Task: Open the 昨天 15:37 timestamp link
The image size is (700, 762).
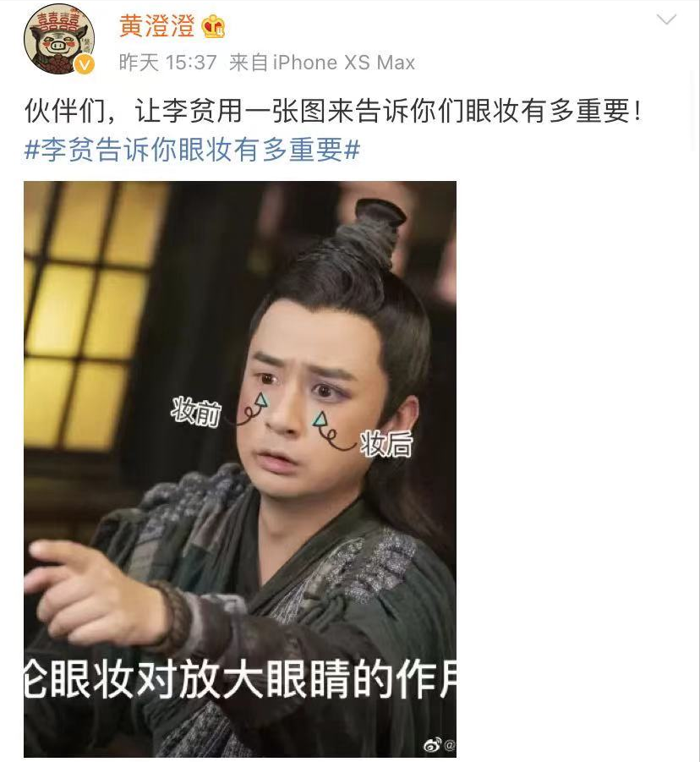Action: (167, 63)
